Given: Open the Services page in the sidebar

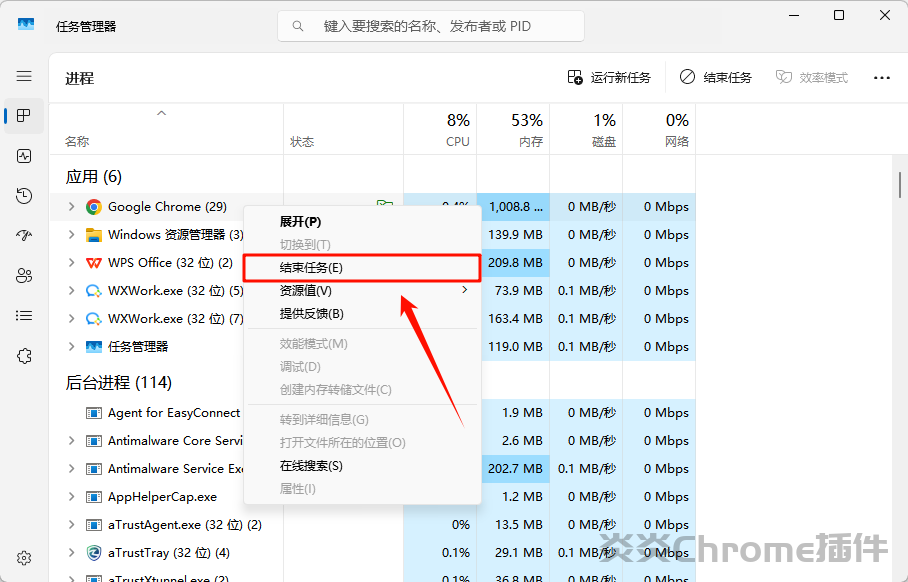Looking at the screenshot, I should [x=24, y=356].
